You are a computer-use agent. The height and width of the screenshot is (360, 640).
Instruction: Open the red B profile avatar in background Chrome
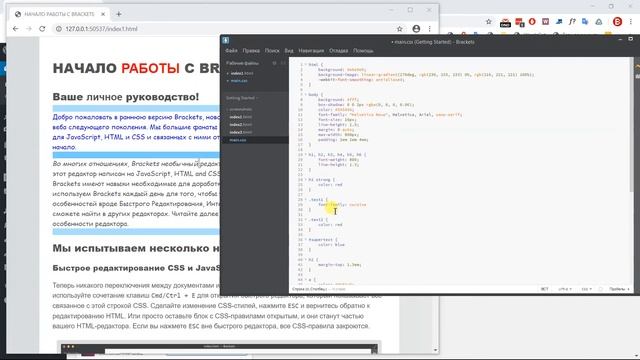click(x=617, y=22)
